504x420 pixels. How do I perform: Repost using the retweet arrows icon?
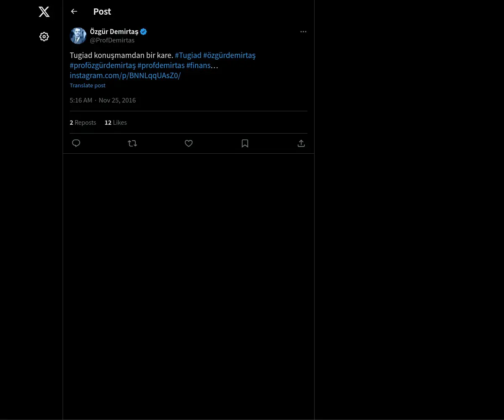(x=132, y=143)
